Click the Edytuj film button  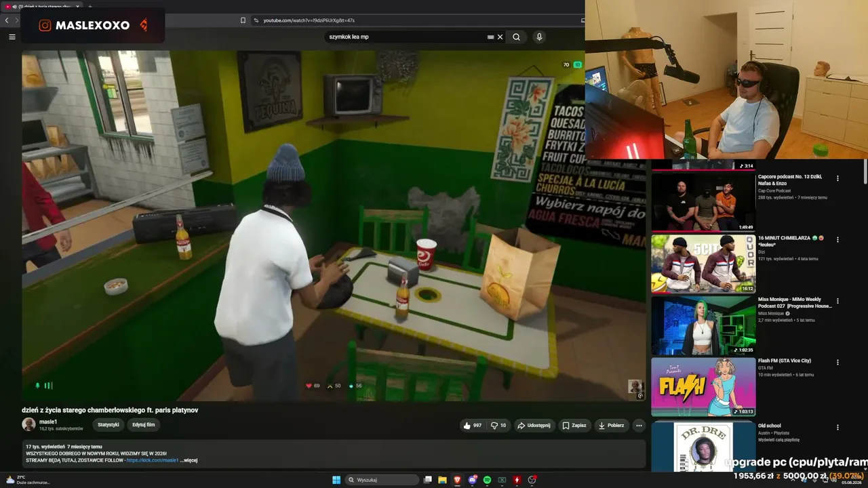click(144, 425)
